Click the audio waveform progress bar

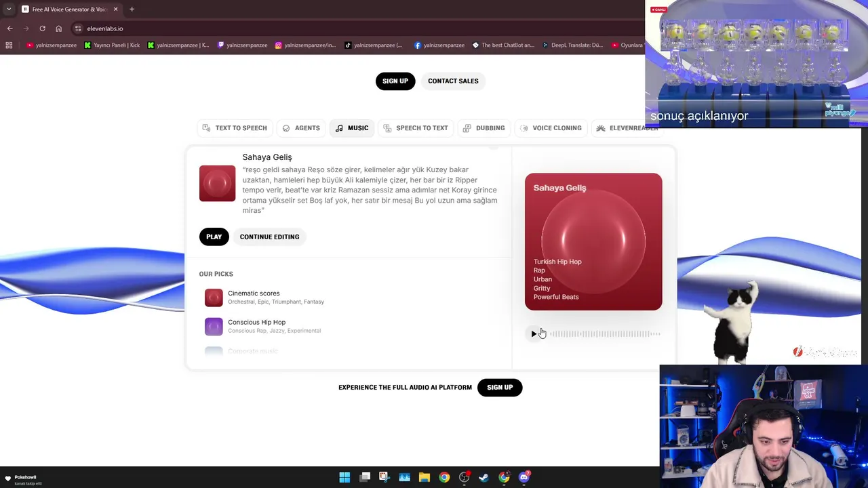[605, 333]
